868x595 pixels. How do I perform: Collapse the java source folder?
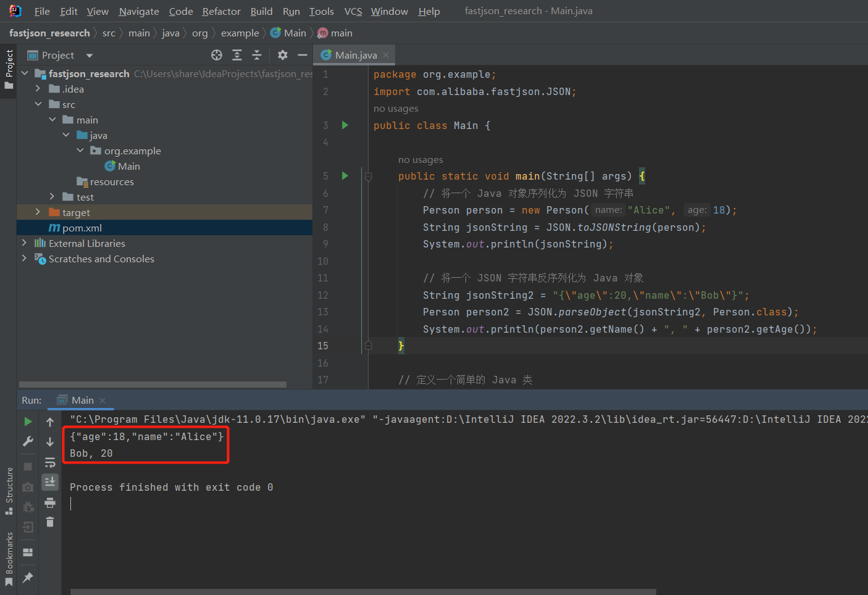tap(66, 135)
